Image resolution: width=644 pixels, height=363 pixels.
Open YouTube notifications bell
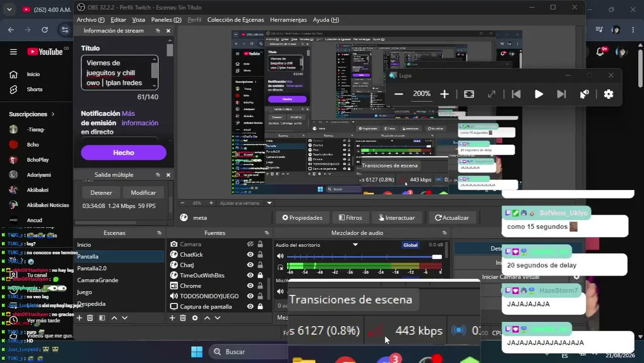click(600, 52)
